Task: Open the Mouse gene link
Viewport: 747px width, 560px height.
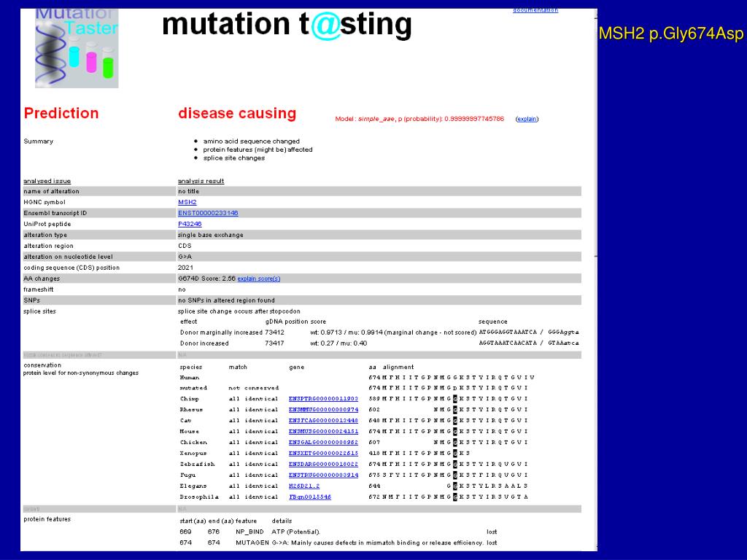Action: 323,432
